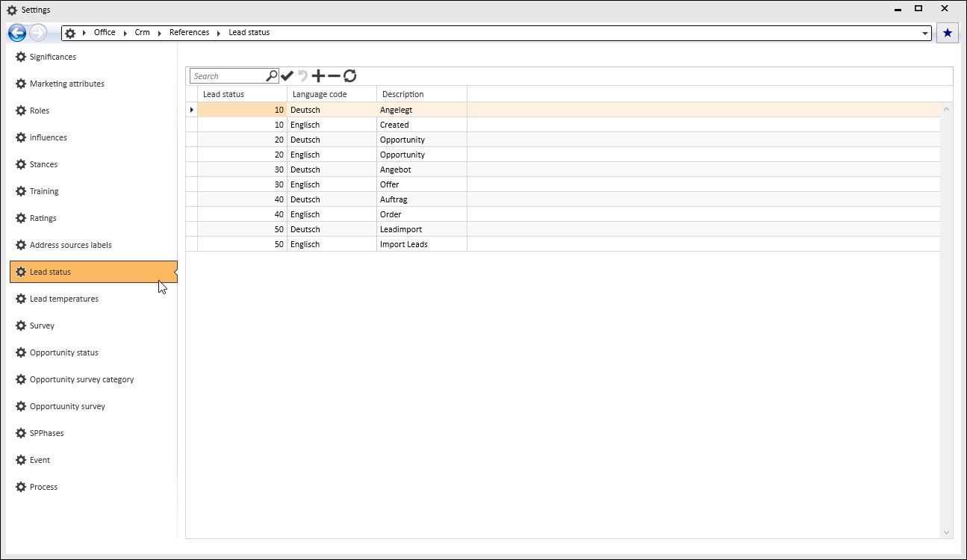Sort by the Description column header
The image size is (967, 560).
coord(422,94)
